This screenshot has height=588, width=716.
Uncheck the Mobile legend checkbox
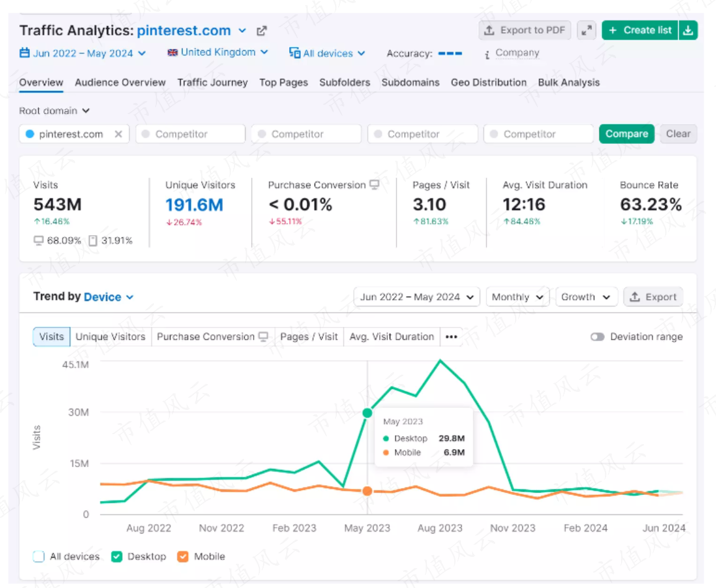click(x=182, y=556)
